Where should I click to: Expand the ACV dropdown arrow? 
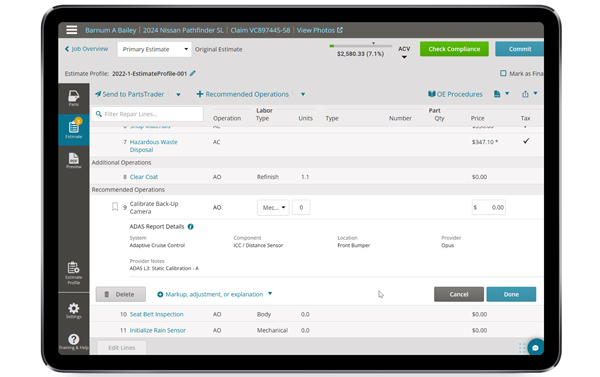point(404,57)
